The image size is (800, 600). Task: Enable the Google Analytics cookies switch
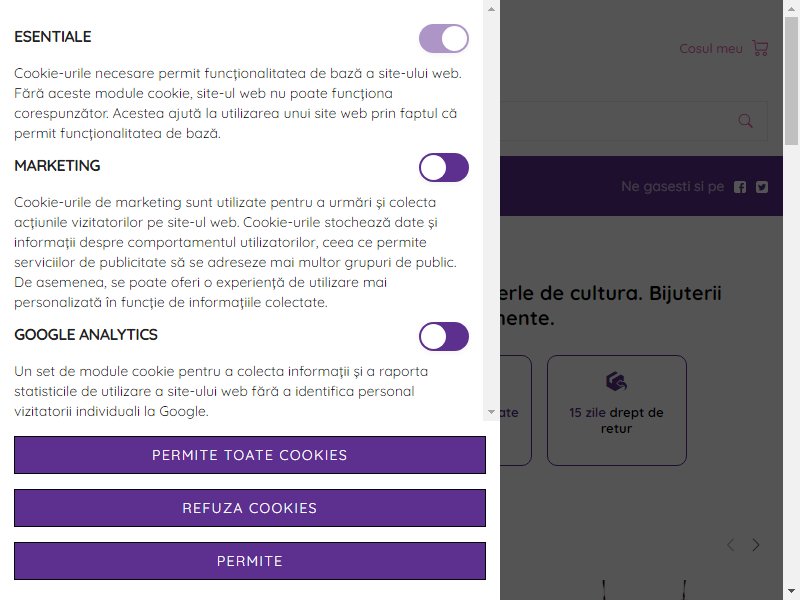444,336
